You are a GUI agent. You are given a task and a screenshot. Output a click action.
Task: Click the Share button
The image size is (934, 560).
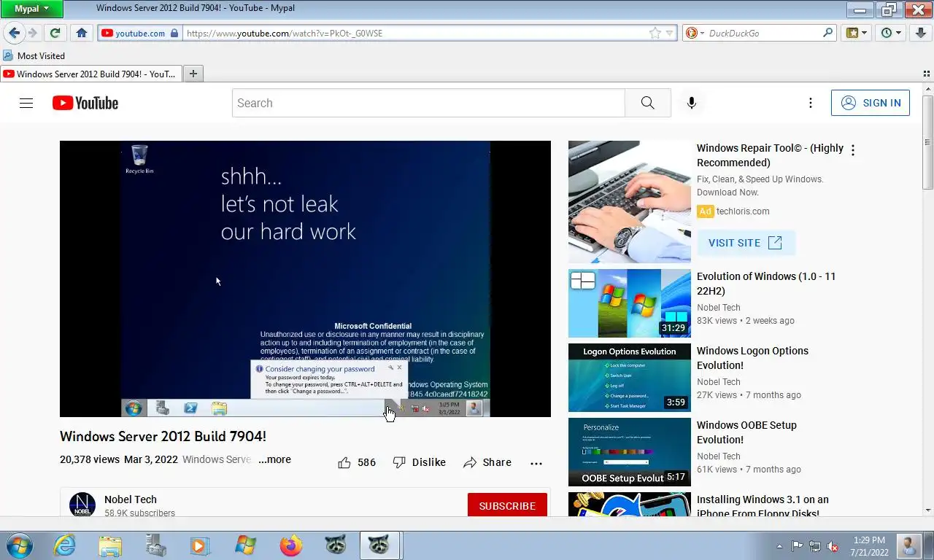pyautogui.click(x=487, y=462)
